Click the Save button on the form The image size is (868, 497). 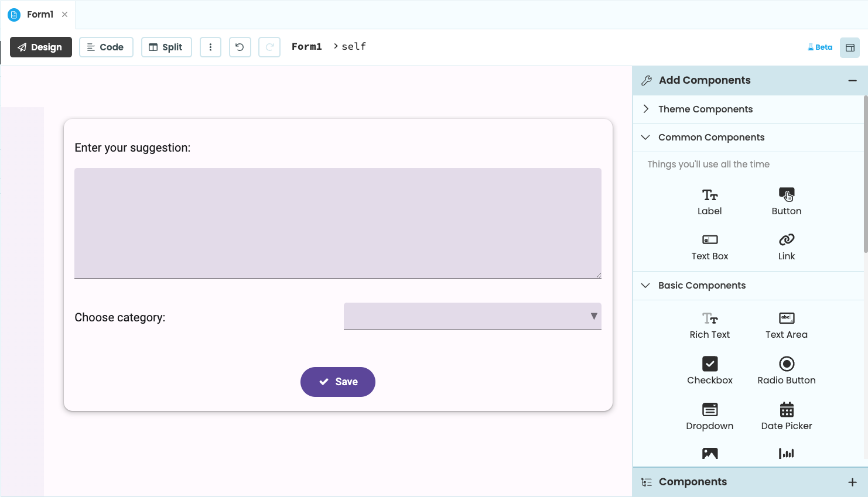coord(338,382)
